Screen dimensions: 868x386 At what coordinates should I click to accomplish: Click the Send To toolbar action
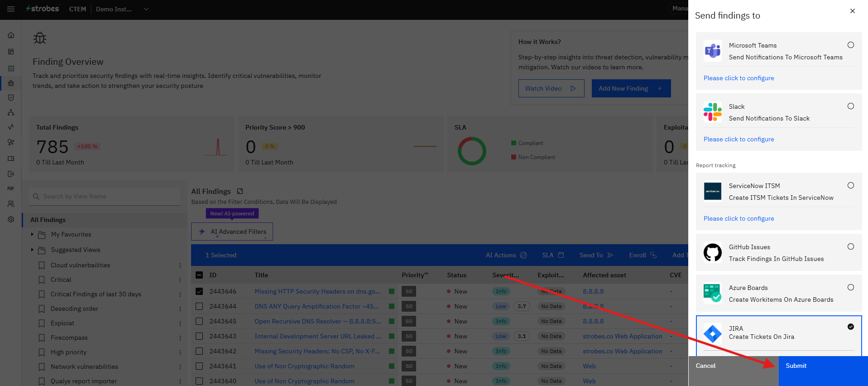tap(596, 255)
